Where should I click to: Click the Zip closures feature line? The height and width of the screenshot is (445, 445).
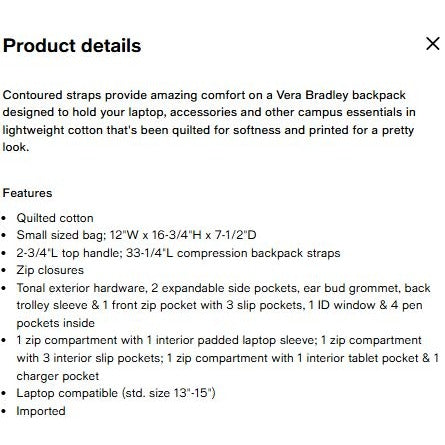click(50, 270)
